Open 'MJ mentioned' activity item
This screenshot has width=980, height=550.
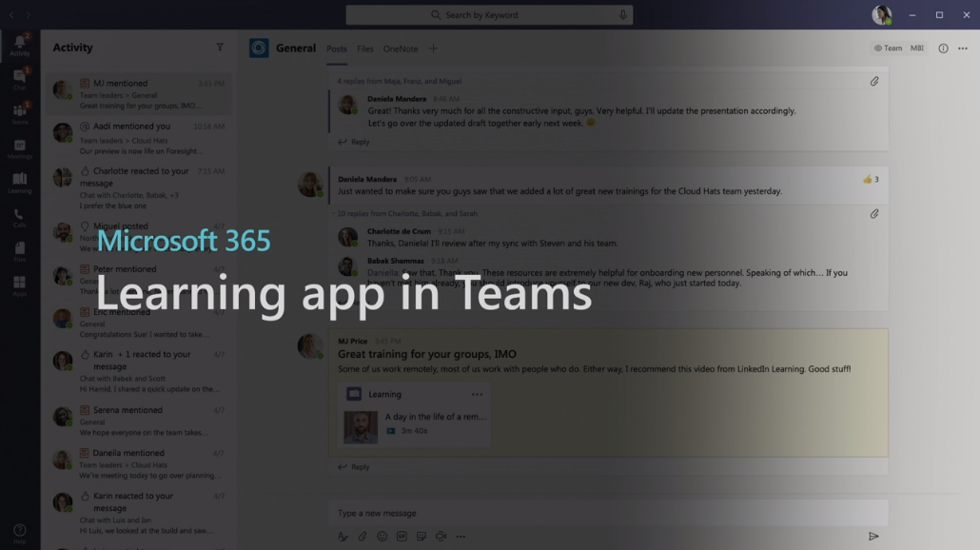[x=138, y=94]
